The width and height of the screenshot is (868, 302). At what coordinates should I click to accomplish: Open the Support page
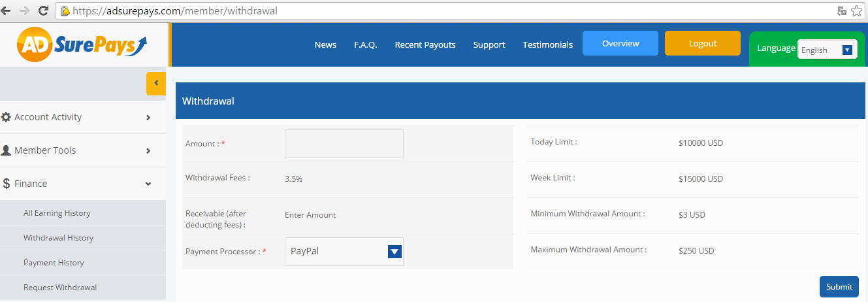coord(489,45)
